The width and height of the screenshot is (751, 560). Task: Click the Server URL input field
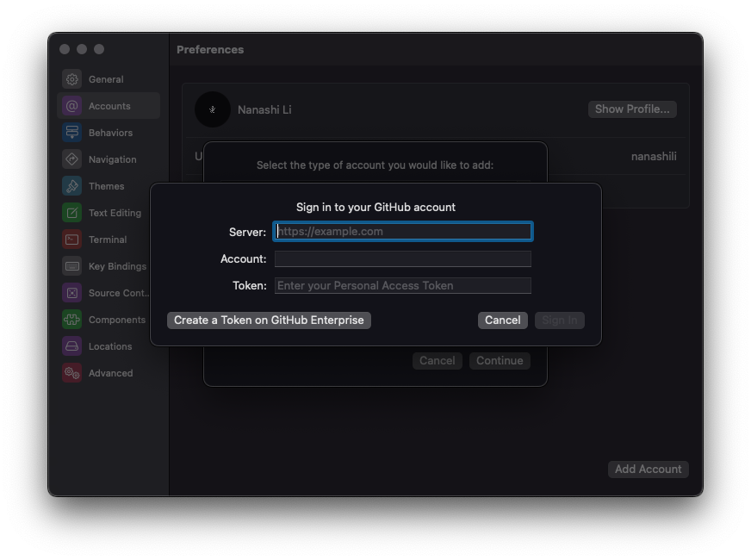402,231
